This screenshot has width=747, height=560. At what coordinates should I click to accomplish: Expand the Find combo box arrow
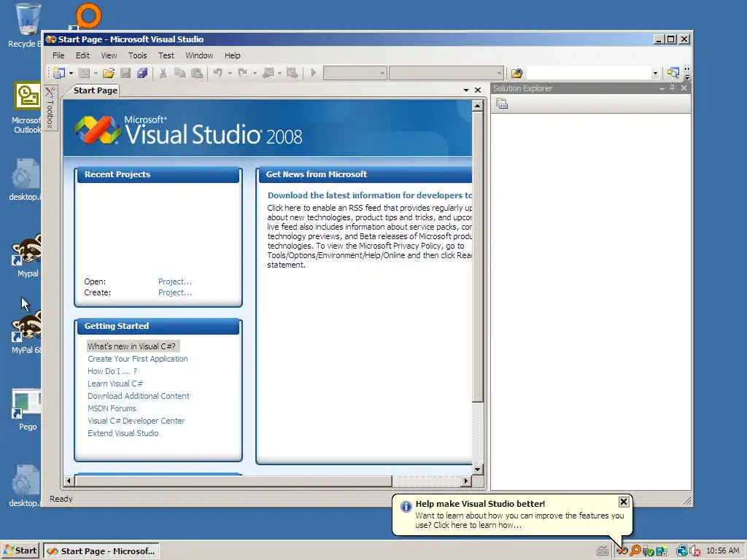(655, 73)
